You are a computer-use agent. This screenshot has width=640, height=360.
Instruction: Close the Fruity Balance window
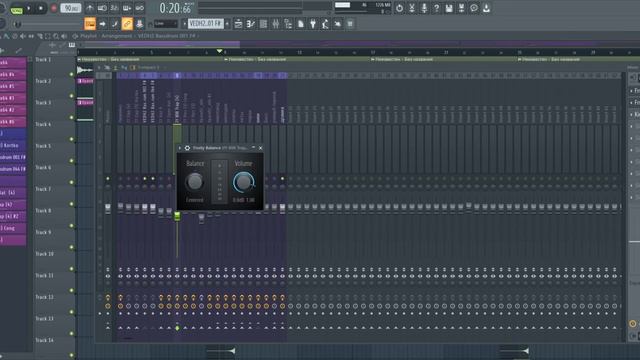(260, 148)
